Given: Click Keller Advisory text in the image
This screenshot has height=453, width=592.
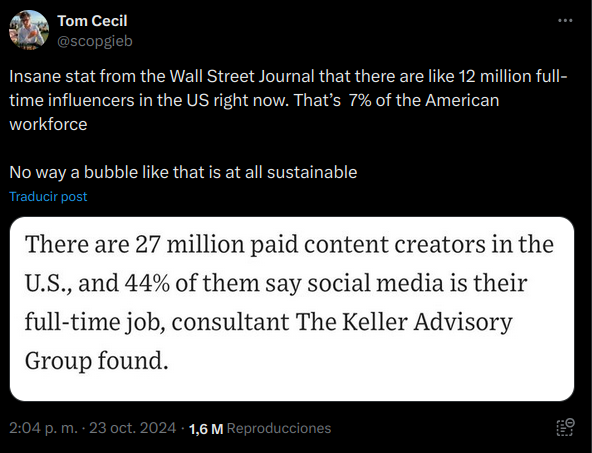Looking at the screenshot, I should (427, 322).
